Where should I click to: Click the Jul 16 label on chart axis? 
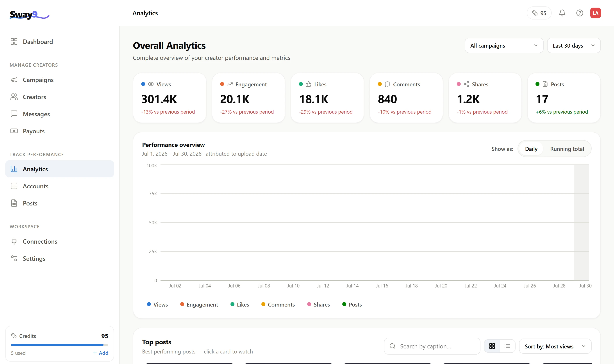pos(382,285)
